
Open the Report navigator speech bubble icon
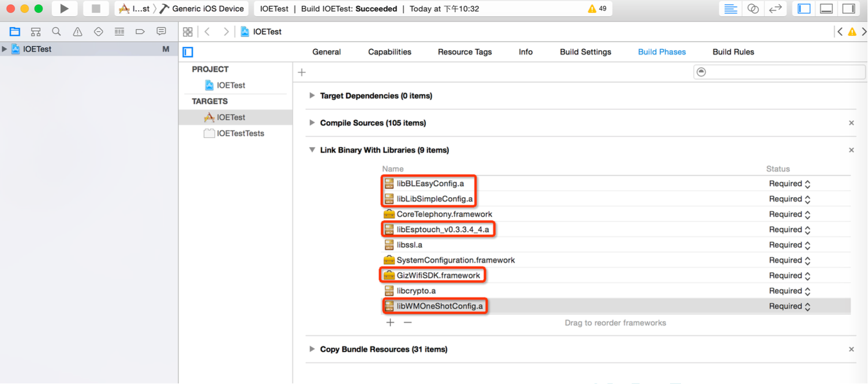pyautogui.click(x=160, y=32)
